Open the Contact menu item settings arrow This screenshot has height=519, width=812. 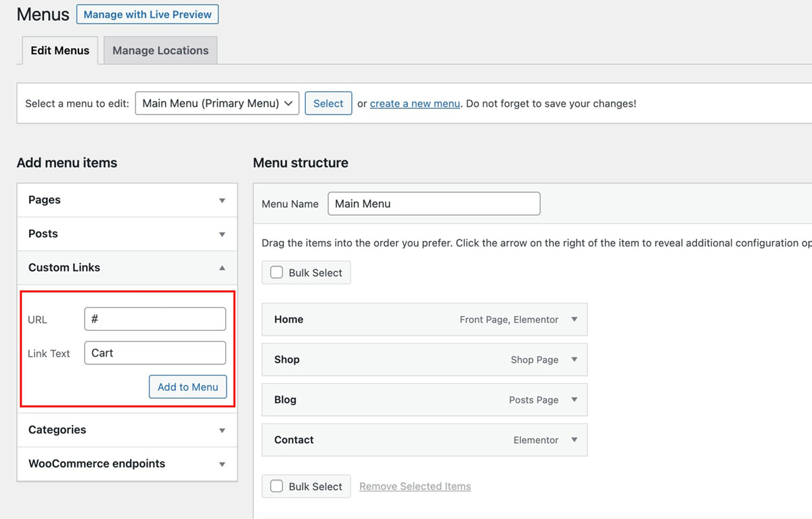(x=574, y=440)
